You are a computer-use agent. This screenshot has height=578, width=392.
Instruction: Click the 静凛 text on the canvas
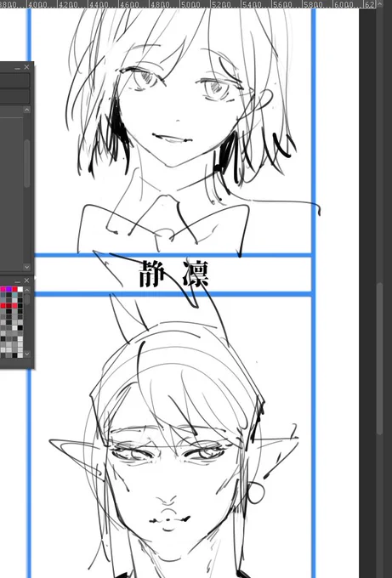pyautogui.click(x=174, y=274)
